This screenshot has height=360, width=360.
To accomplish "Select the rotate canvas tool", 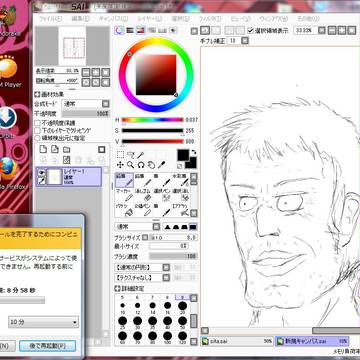I will tap(141, 165).
